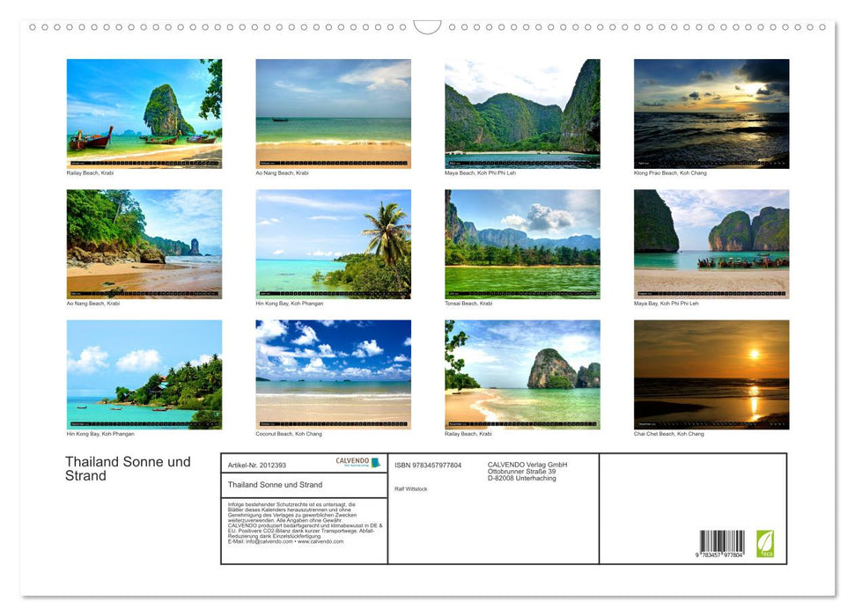Open the Tonsai Beach, Krabi thumbnail

pos(522,244)
